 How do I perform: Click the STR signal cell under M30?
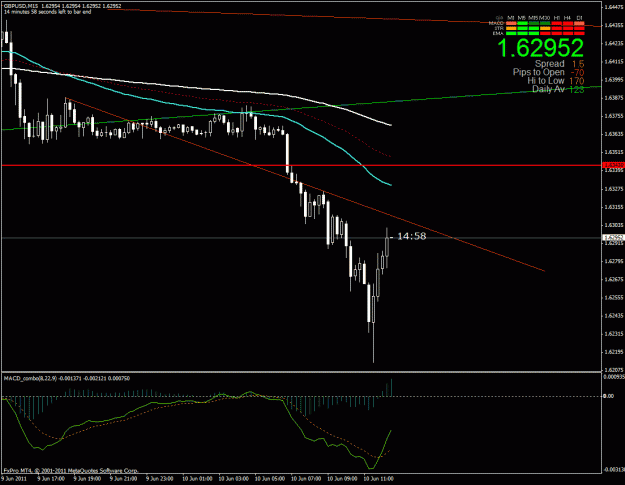(x=545, y=28)
